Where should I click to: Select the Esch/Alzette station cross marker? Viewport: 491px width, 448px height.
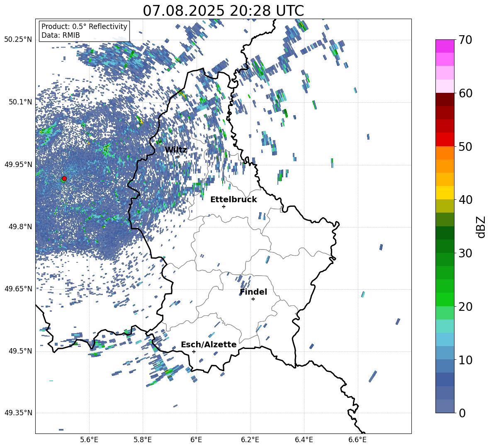tap(194, 351)
